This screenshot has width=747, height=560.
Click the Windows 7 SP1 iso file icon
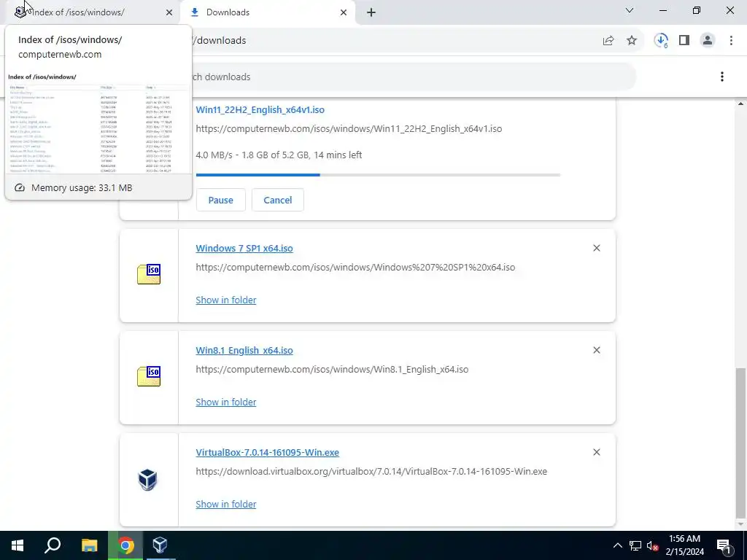tap(149, 274)
